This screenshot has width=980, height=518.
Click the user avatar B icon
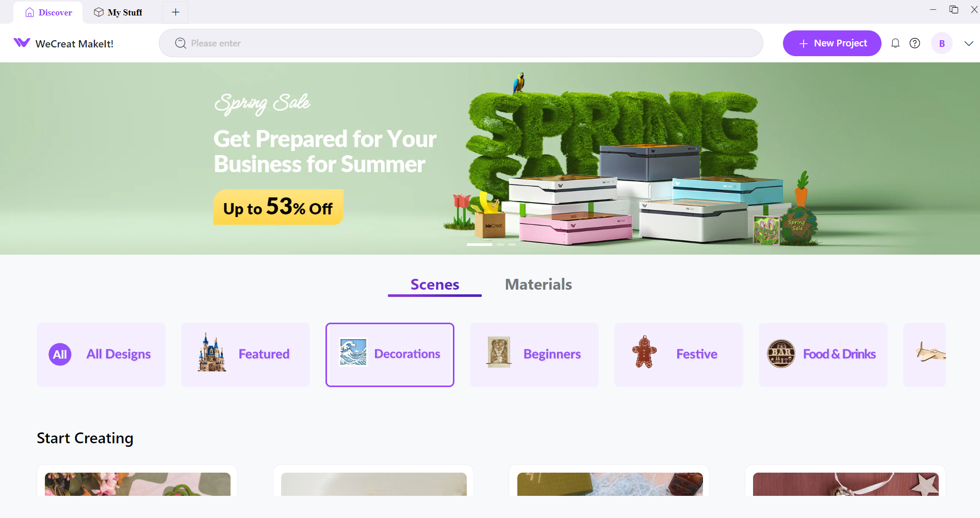tap(942, 43)
